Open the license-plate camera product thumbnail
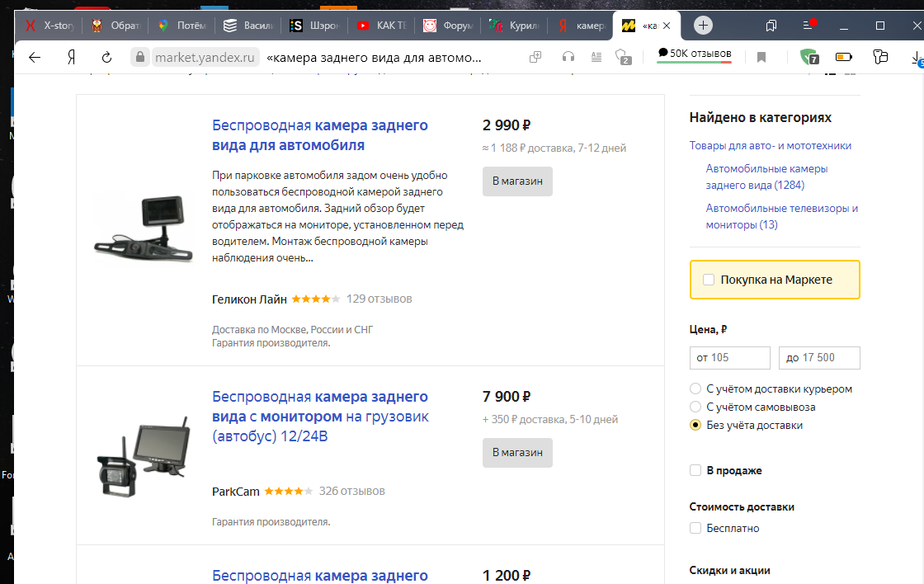Viewport: 924px width, 584px height. pyautogui.click(x=144, y=229)
